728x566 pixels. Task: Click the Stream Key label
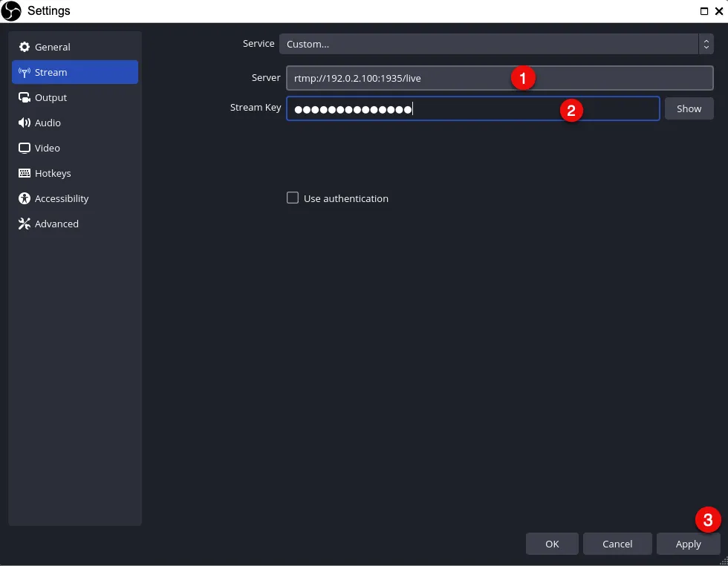pyautogui.click(x=256, y=107)
